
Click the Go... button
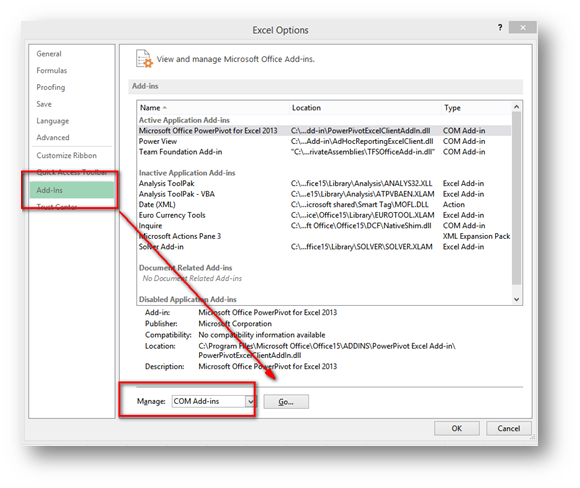point(286,402)
